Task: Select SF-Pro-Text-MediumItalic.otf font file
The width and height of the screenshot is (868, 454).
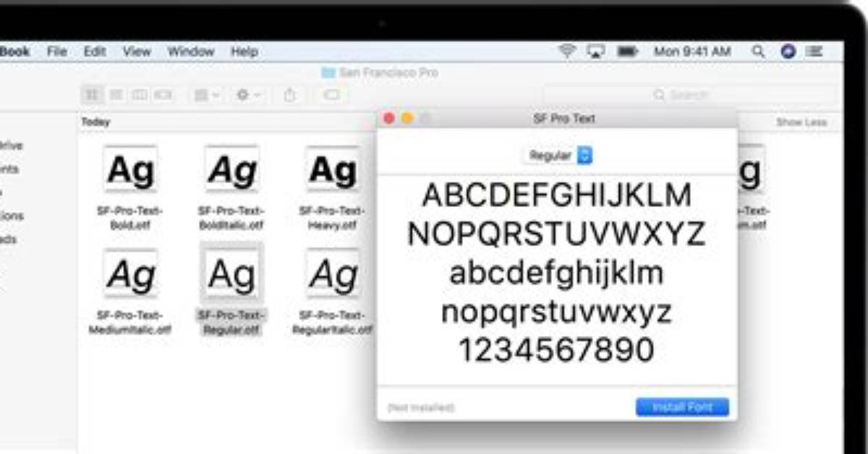Action: pyautogui.click(x=130, y=291)
